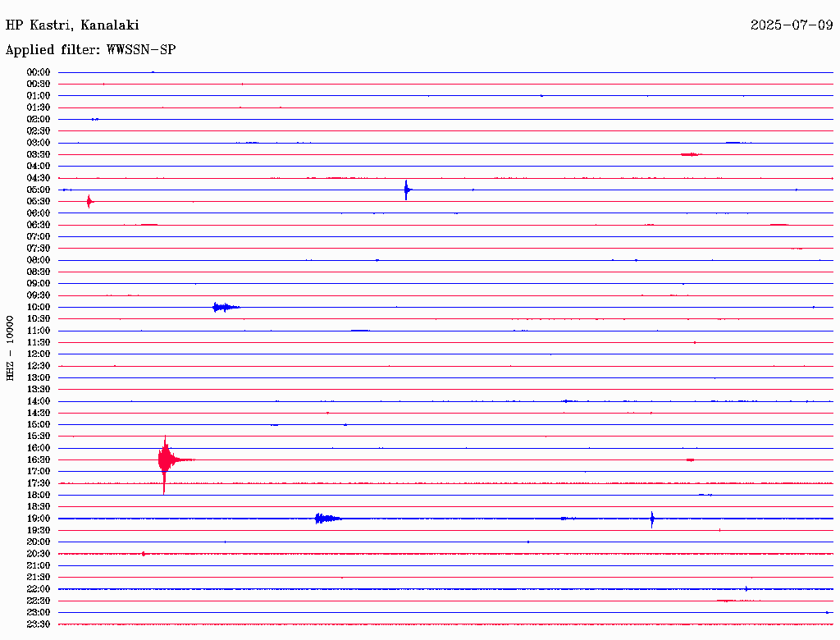Viewport: 840px width, 640px height.
Task: Select the 06:30 time label
Action: pos(39,225)
